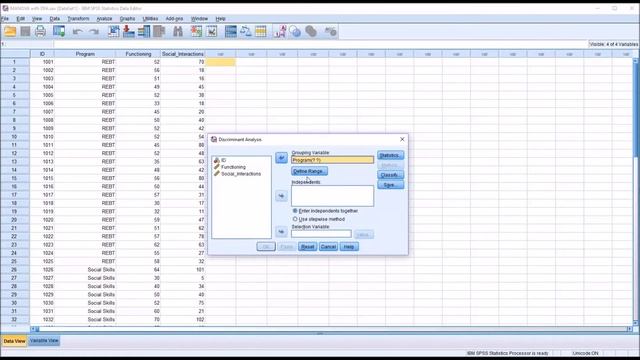Viewport: 640px width, 360px height.
Task: Move variable with Independents arrow button
Action: tap(281, 196)
